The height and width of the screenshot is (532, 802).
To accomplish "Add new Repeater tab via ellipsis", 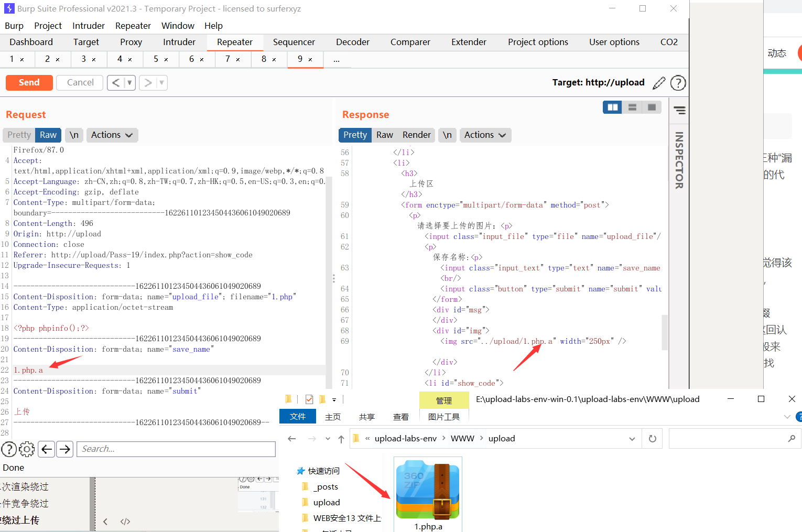I will (337, 60).
